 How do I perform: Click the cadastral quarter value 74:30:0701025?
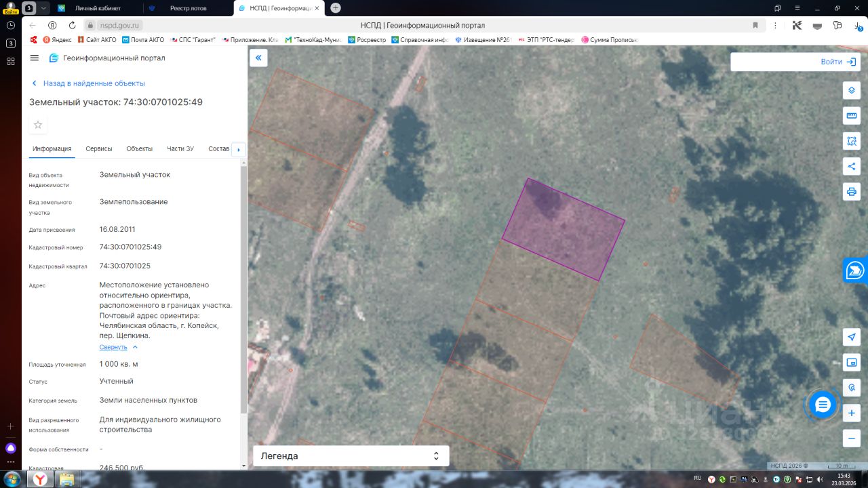(x=125, y=266)
